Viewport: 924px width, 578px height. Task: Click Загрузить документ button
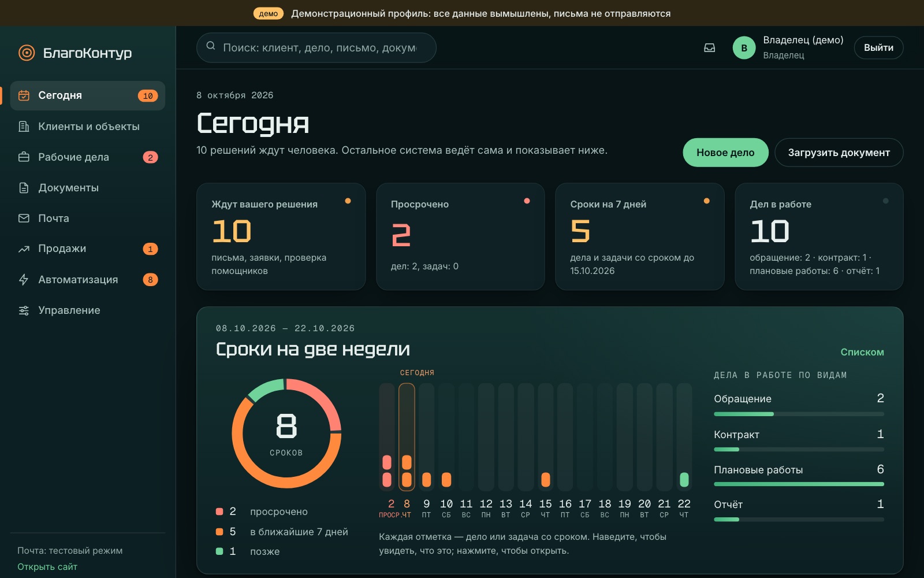click(839, 153)
